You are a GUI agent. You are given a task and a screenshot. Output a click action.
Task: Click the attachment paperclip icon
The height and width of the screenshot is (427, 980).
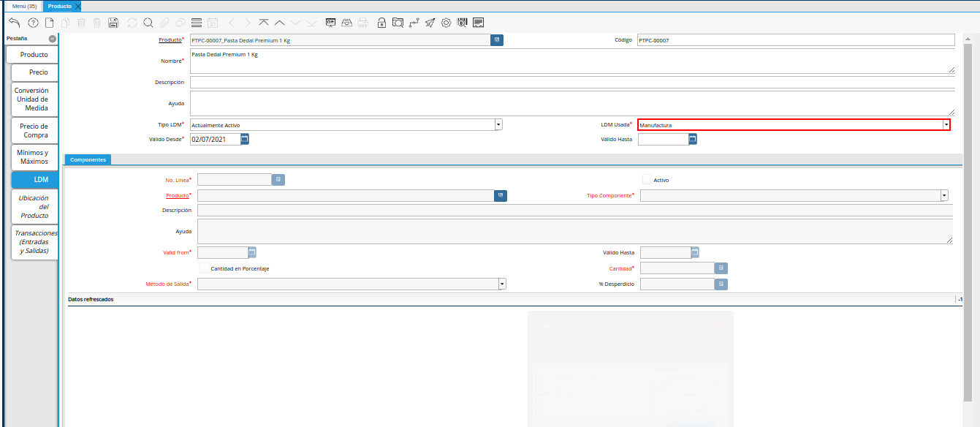tap(164, 23)
